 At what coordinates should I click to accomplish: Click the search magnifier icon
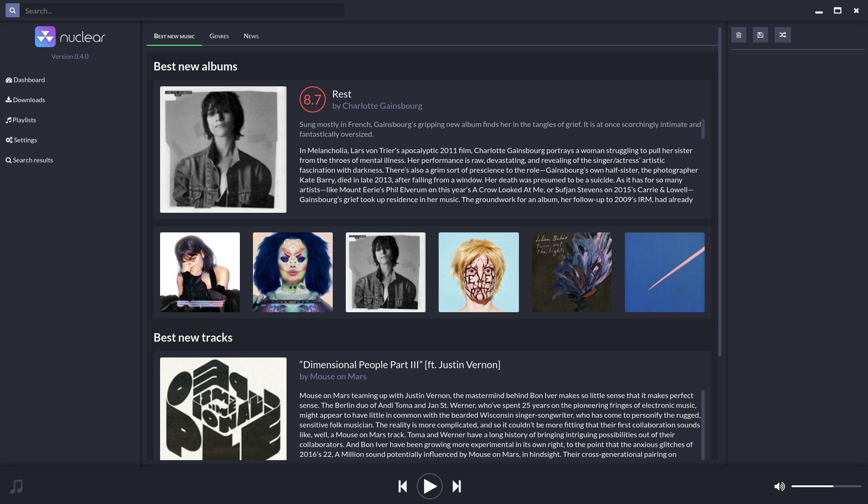[x=13, y=10]
